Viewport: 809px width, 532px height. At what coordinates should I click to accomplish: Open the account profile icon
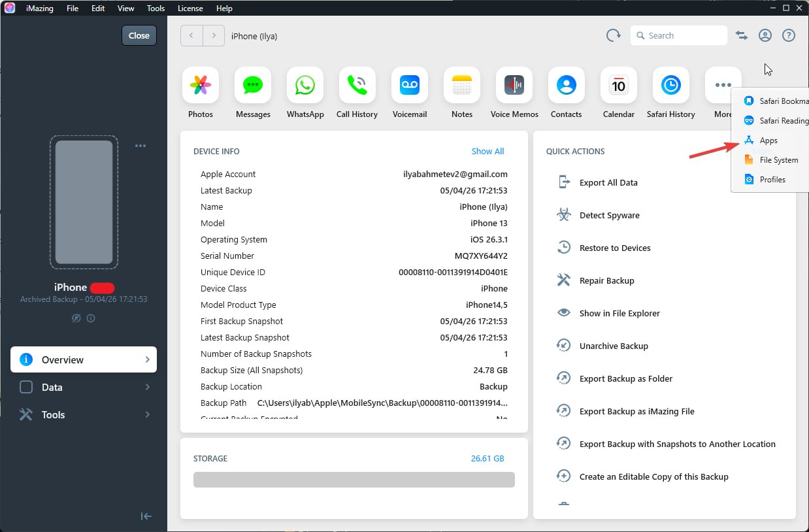[x=765, y=35]
